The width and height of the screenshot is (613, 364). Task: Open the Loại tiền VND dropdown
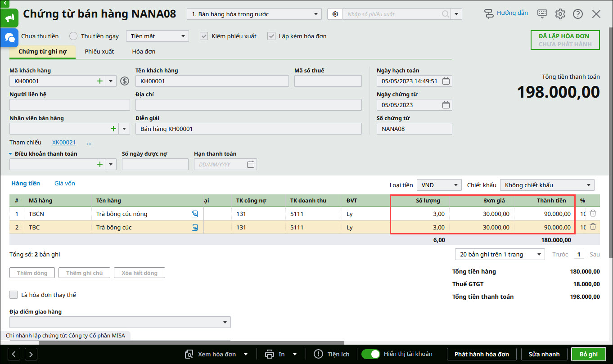coord(439,185)
